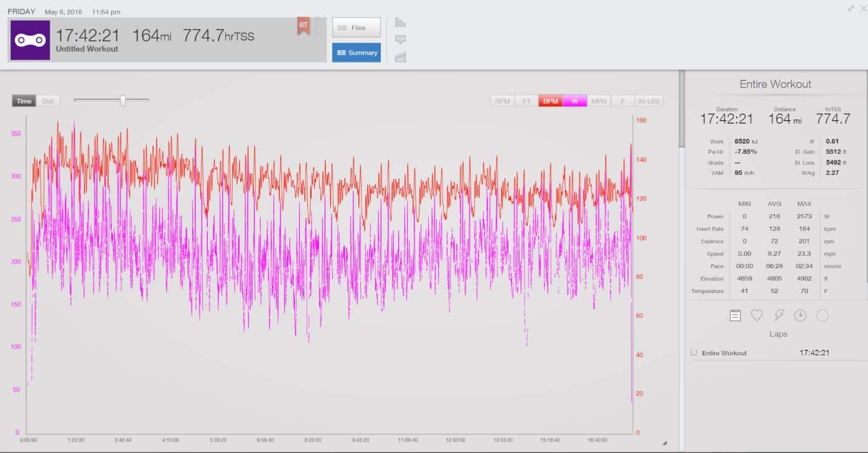Click the IF 0.61 value
The width and height of the screenshot is (868, 453).
(x=833, y=141)
